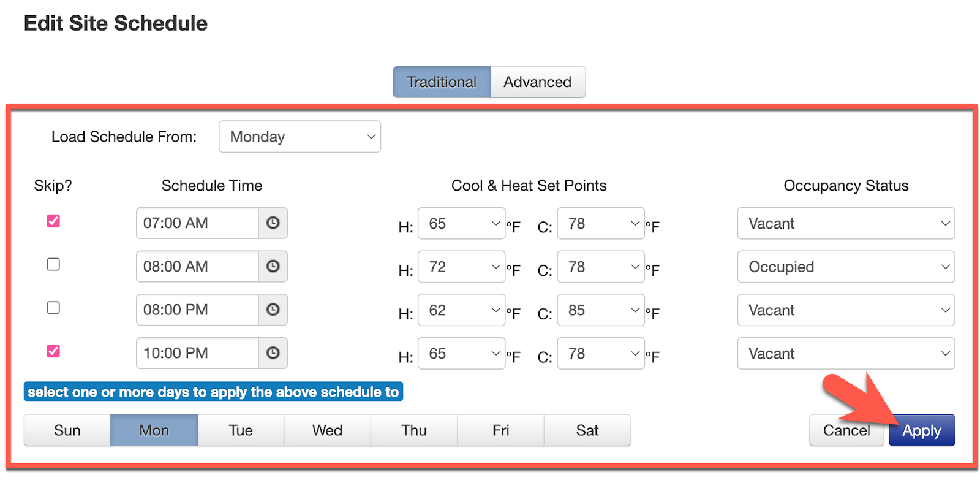Cancel the schedule edit
The height and width of the screenshot is (480, 980).
(x=846, y=430)
